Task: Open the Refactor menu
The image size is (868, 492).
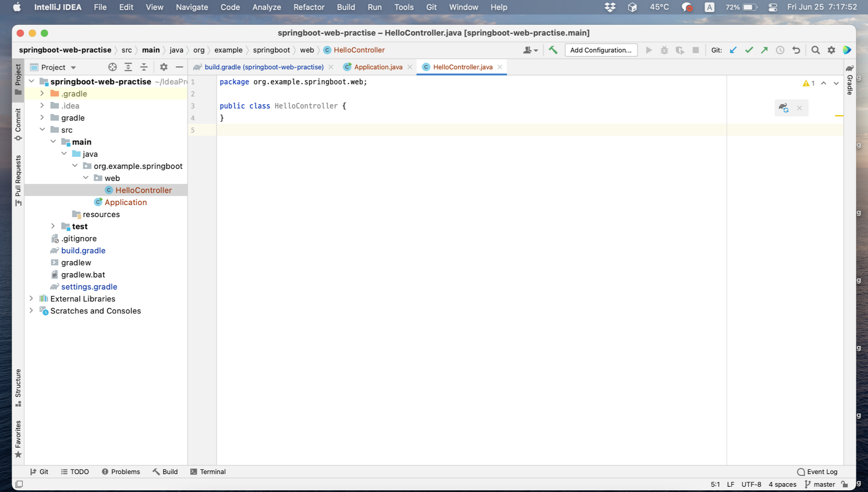Action: [308, 7]
